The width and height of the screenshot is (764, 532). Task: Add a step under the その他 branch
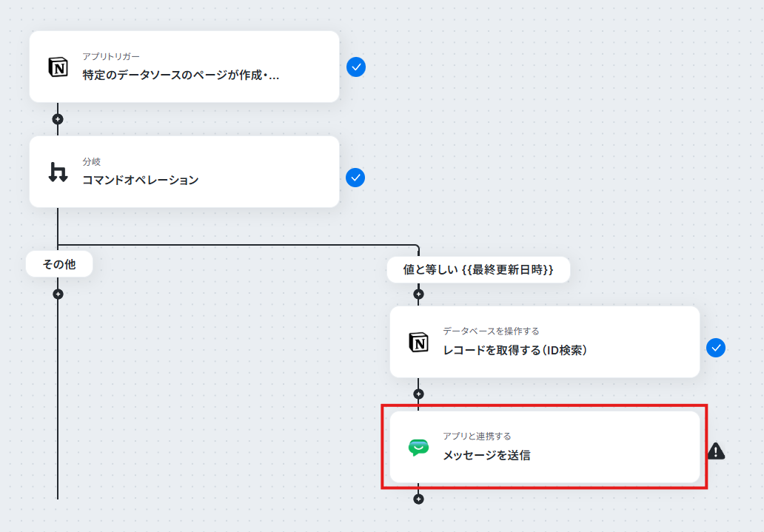[x=58, y=294]
